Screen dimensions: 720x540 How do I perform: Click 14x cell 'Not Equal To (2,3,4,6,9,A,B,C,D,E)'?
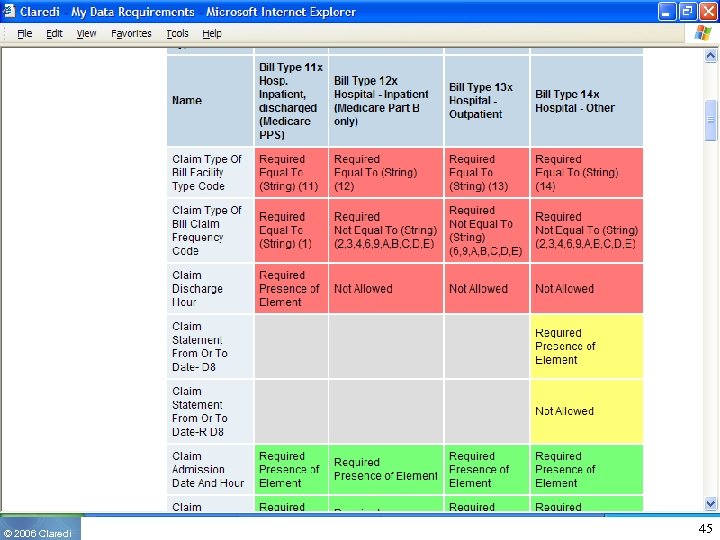(587, 231)
